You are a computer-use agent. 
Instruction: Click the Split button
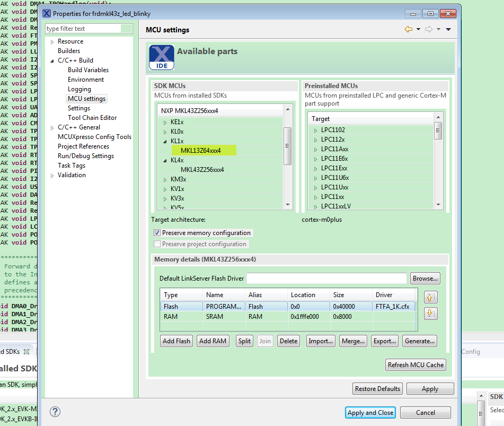click(x=244, y=341)
